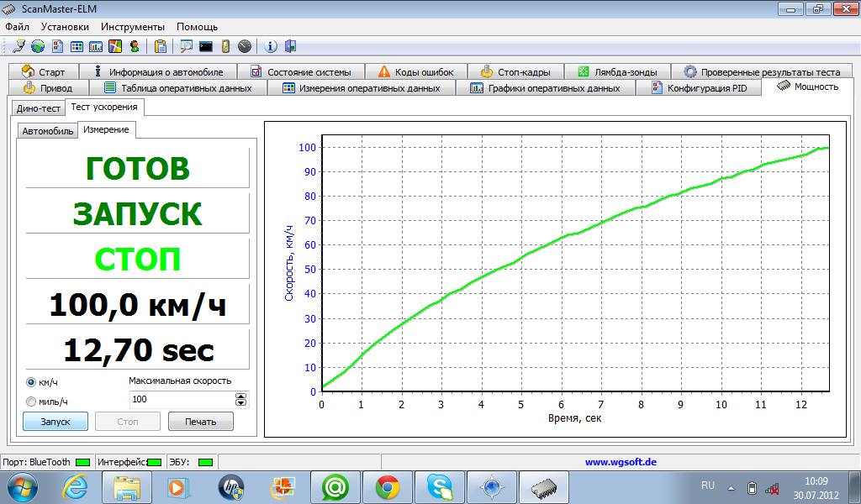Click the clipboard report toolbar icon

pyautogui.click(x=161, y=46)
